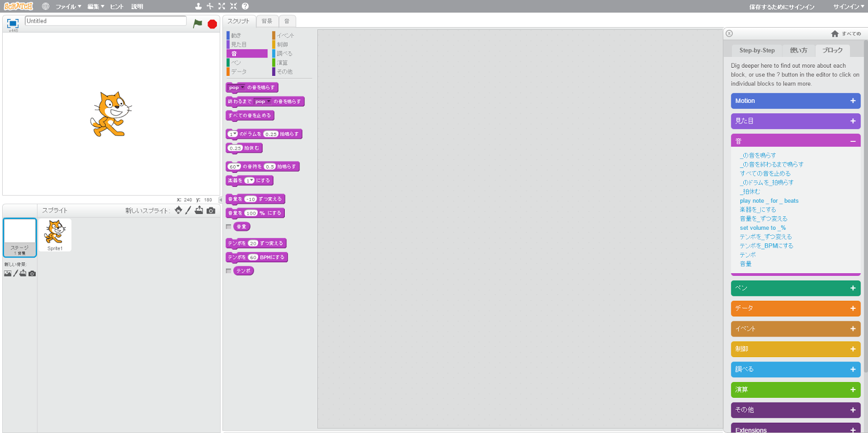Expand the データ section in tips
The image size is (868, 433).
[796, 308]
